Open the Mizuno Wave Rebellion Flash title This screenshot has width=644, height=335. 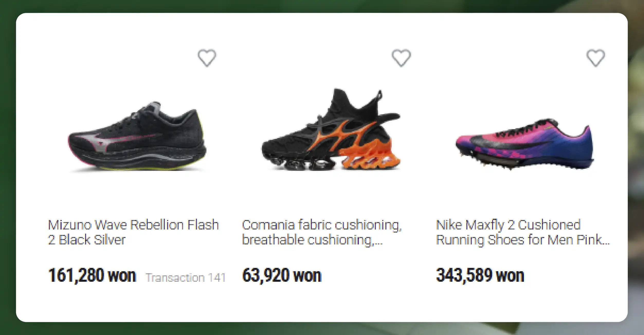133,225
